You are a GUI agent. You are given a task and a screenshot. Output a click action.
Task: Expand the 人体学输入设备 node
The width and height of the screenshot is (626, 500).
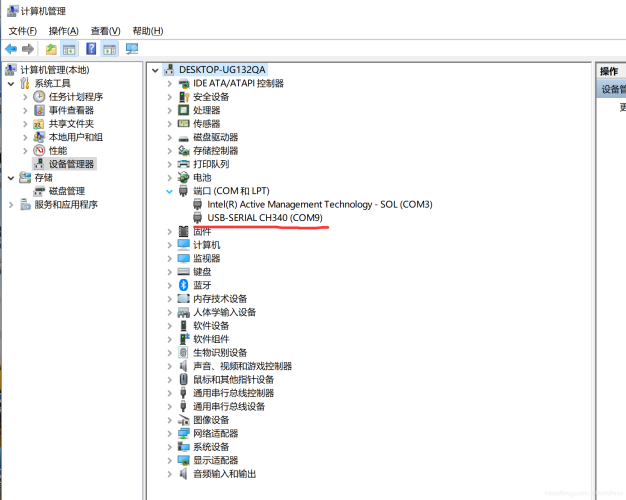click(169, 312)
